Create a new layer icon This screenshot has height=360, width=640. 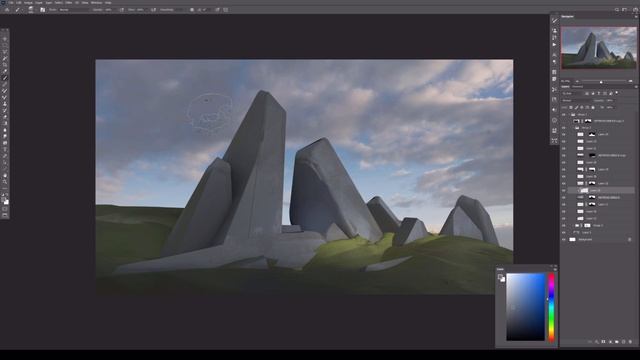pos(623,342)
